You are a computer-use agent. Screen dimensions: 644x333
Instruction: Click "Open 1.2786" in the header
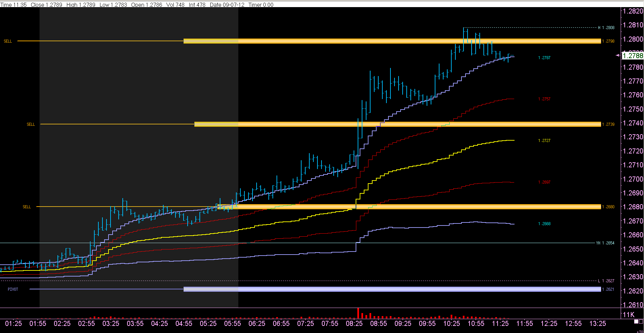[147, 5]
